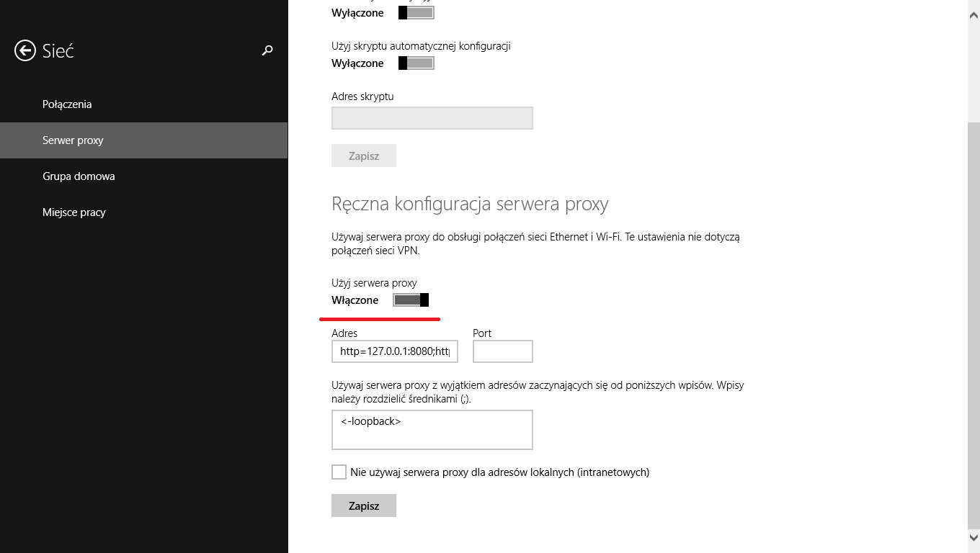
Task: Open Grupa domowa settings
Action: 144,176
